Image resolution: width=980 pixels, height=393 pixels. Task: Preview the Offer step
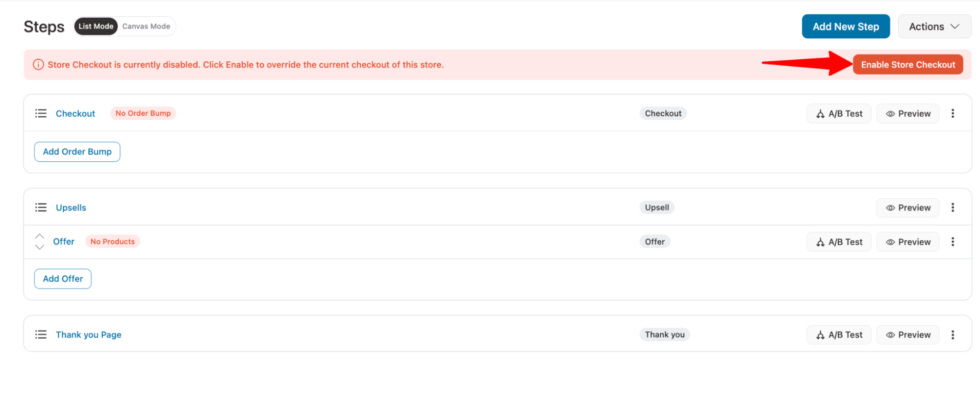tap(908, 242)
